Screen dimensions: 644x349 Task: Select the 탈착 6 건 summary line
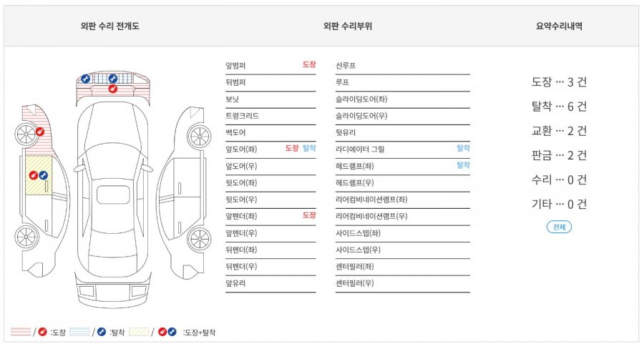(x=559, y=107)
